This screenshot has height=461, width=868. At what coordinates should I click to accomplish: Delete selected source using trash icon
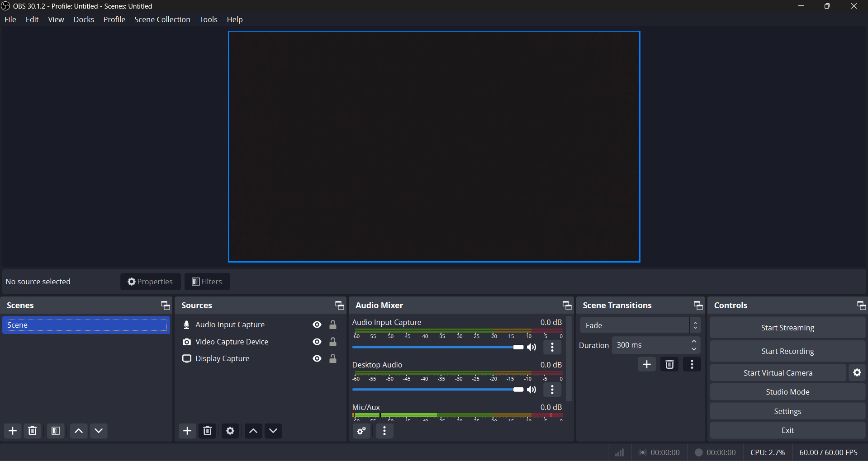tap(208, 431)
